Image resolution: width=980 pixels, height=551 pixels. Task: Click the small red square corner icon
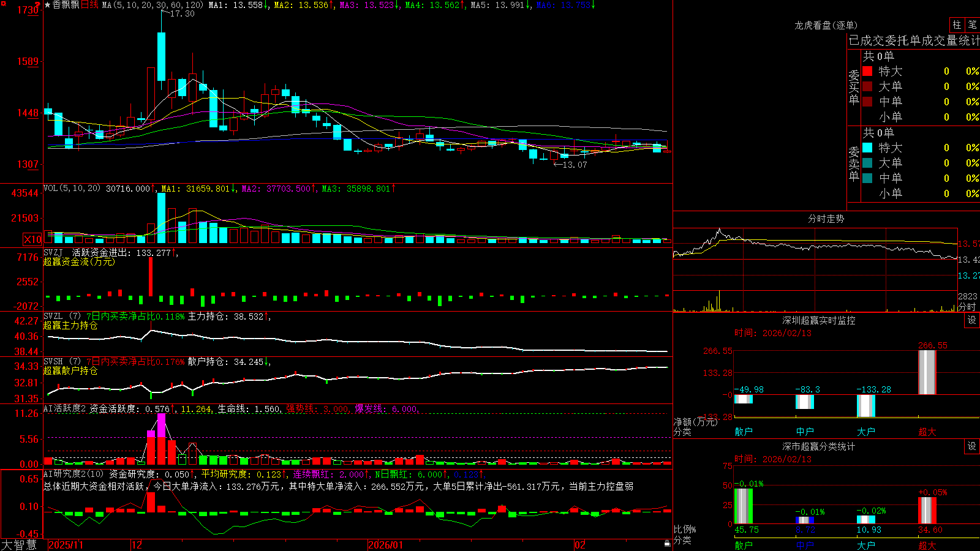coord(2,2)
